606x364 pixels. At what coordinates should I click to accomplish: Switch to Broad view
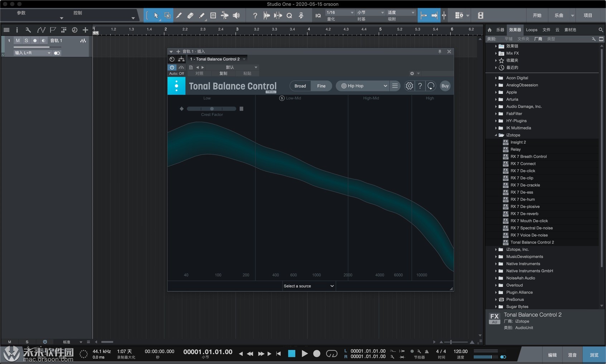[300, 86]
